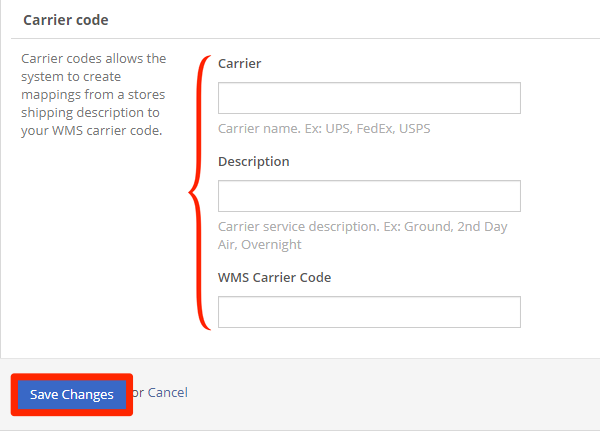Click the "Carrier service description" hint line
This screenshot has height=431, width=600.
point(363,227)
